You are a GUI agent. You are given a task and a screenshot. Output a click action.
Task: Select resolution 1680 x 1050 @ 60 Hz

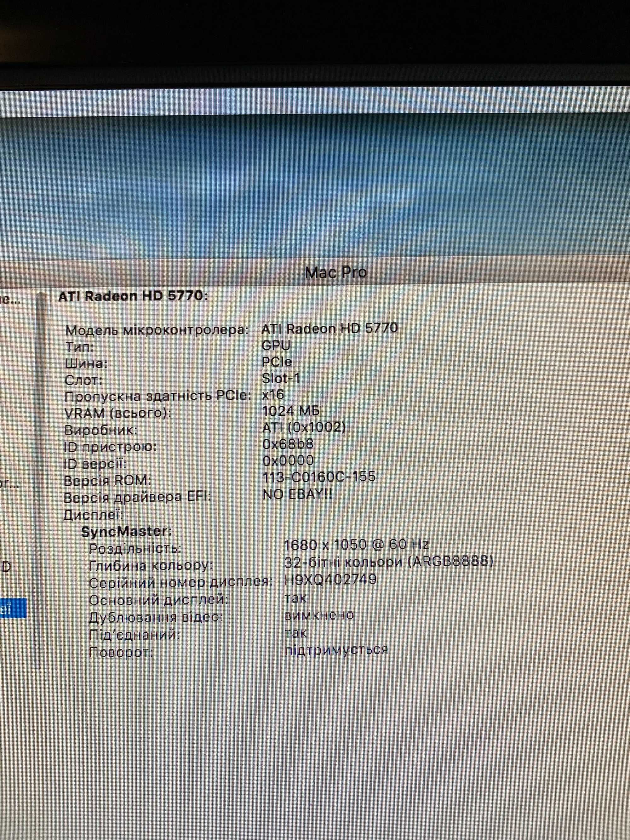pyautogui.click(x=357, y=545)
